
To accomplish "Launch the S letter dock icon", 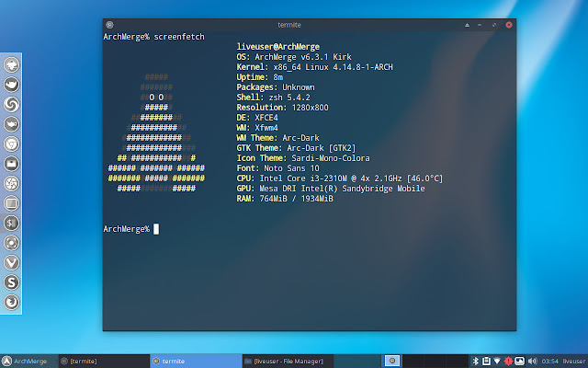I will 11,282.
